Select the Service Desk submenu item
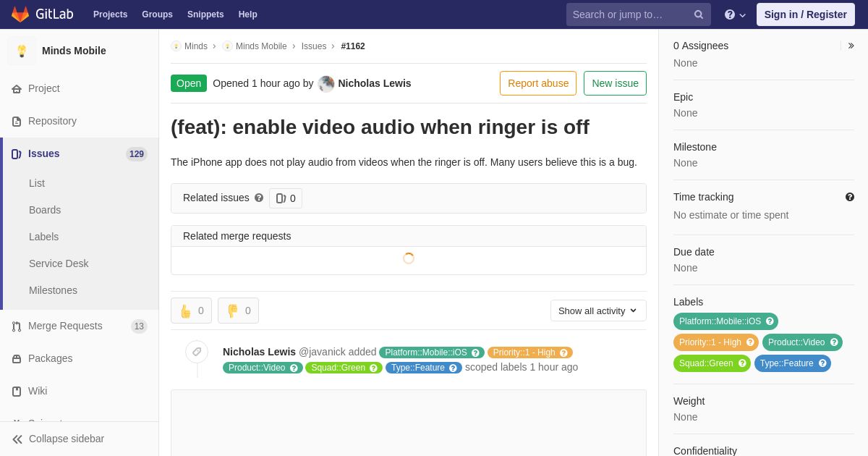Screen dimensions: 868x456 click(x=59, y=263)
